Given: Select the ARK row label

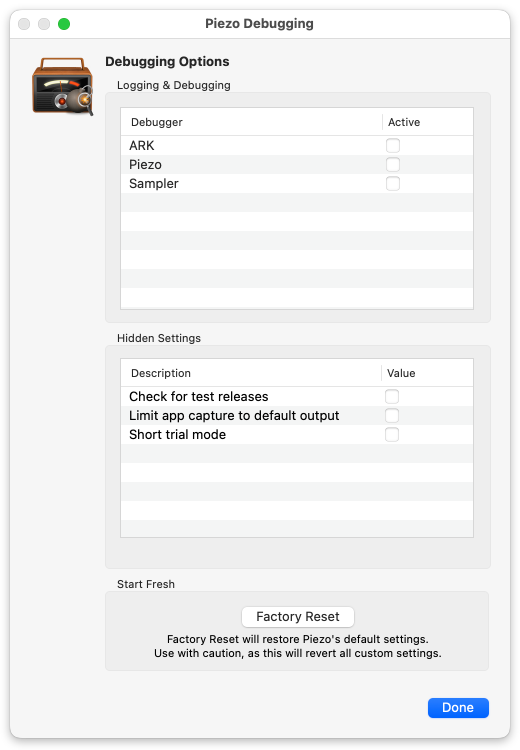Looking at the screenshot, I should pyautogui.click(x=142, y=145).
